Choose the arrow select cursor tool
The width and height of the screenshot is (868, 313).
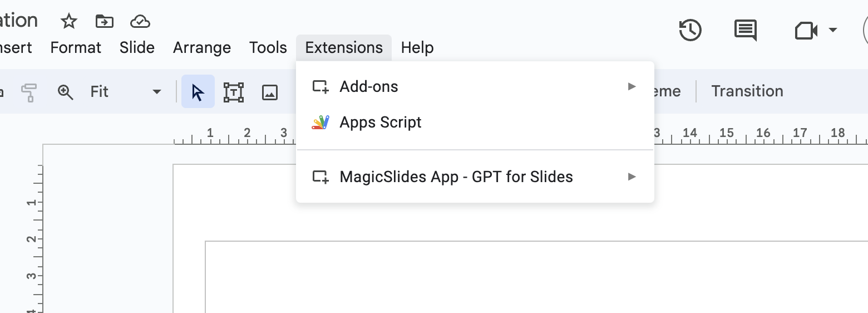[x=198, y=92]
